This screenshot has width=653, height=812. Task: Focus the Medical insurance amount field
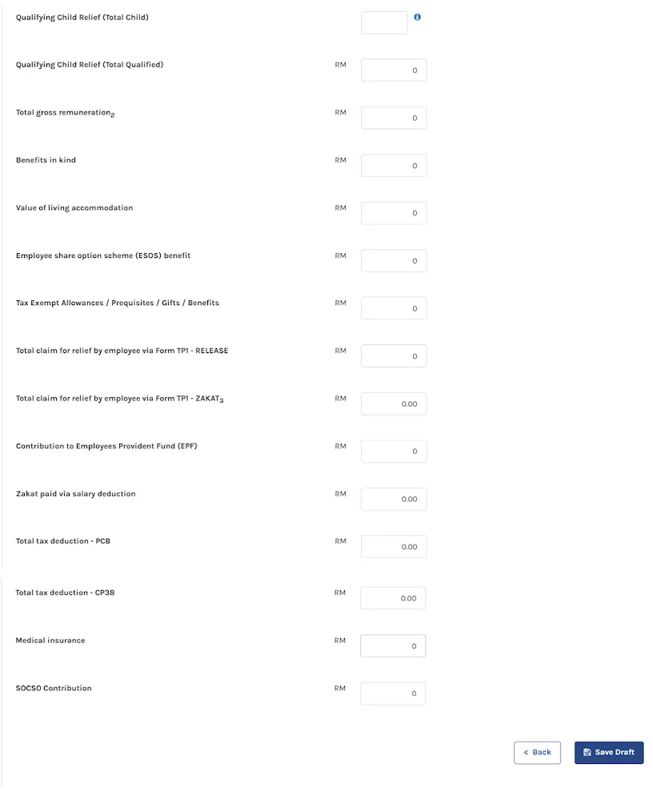(x=393, y=645)
